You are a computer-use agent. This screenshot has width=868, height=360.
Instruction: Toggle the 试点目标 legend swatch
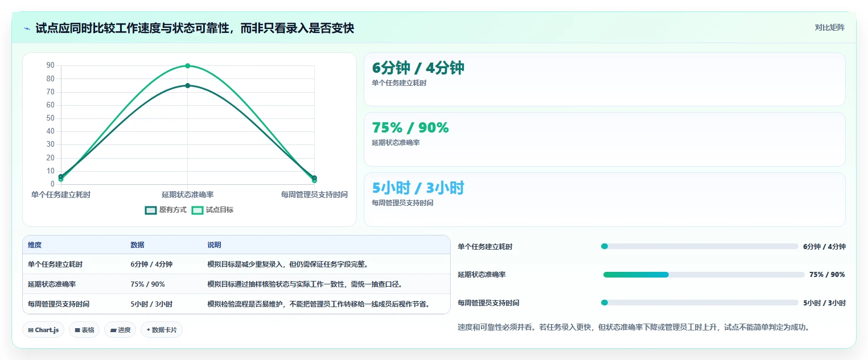198,210
